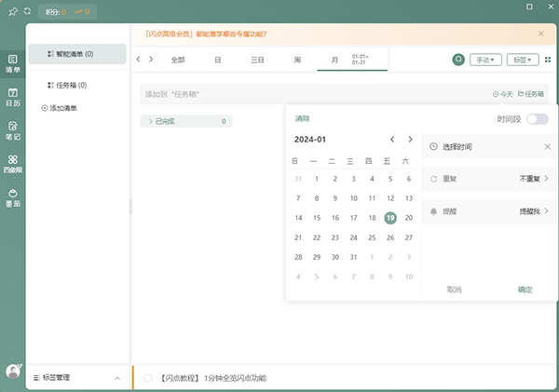Open the 标签 tag filter dropdown
The height and width of the screenshot is (392, 559).
click(x=522, y=60)
